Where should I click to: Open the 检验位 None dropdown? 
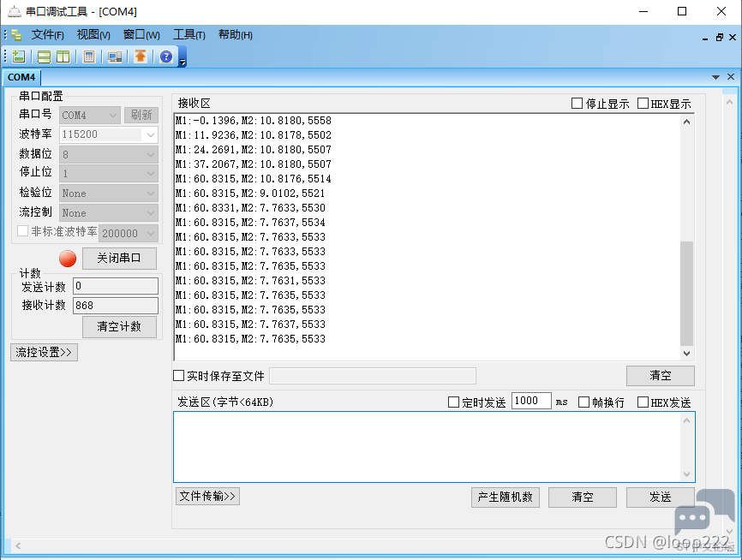pos(109,194)
